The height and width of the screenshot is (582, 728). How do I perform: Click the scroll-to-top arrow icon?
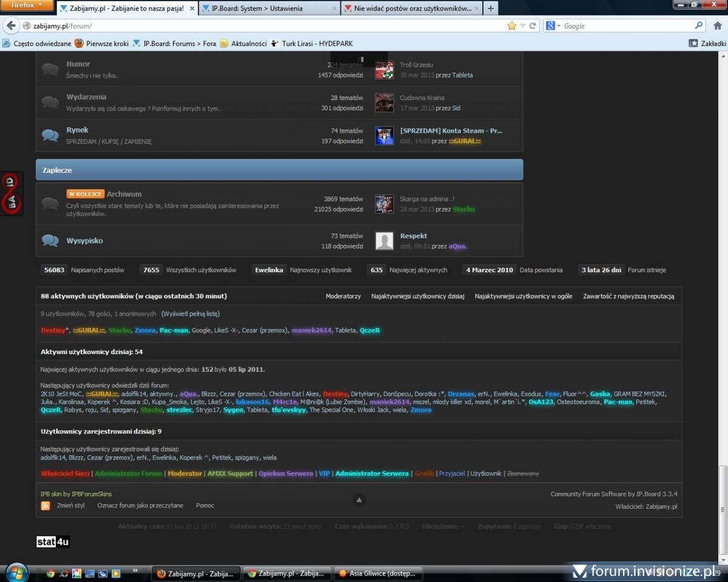pos(359,500)
